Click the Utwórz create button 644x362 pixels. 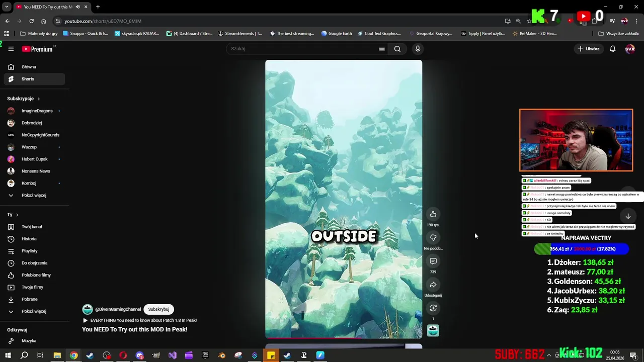pos(588,49)
